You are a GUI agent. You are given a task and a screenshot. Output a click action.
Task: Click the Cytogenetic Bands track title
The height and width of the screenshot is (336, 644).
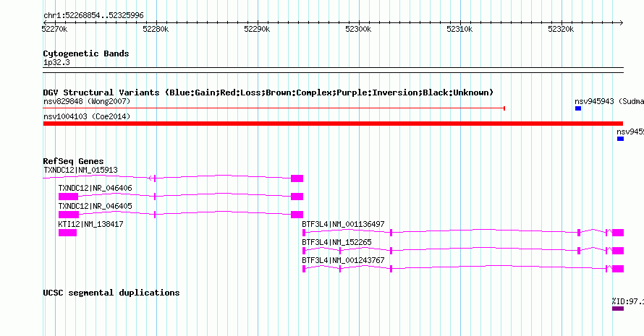(86, 53)
